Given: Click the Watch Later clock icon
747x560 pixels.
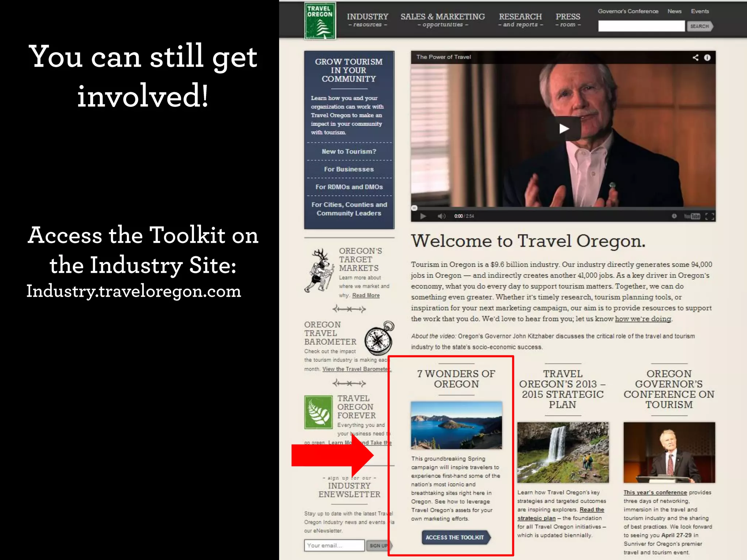Looking at the screenshot, I should tap(674, 216).
